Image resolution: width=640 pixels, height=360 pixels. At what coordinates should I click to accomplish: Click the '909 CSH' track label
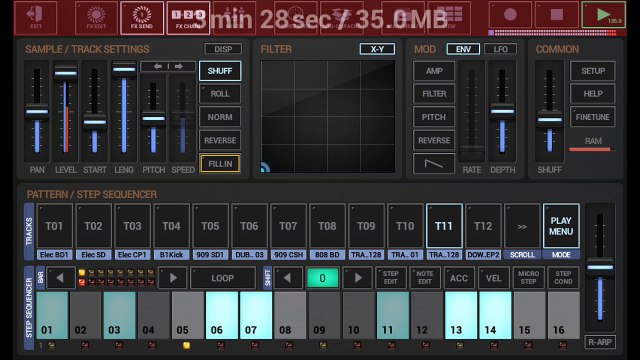[288, 255]
